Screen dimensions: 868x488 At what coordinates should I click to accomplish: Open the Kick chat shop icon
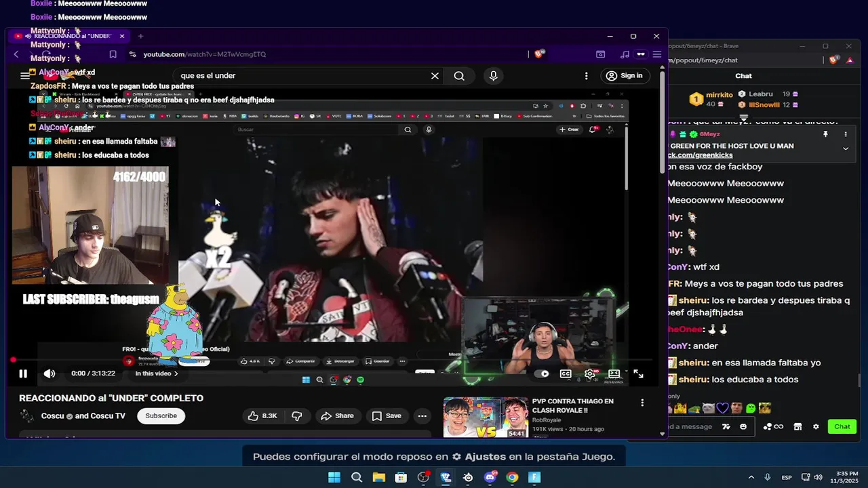[x=797, y=427]
